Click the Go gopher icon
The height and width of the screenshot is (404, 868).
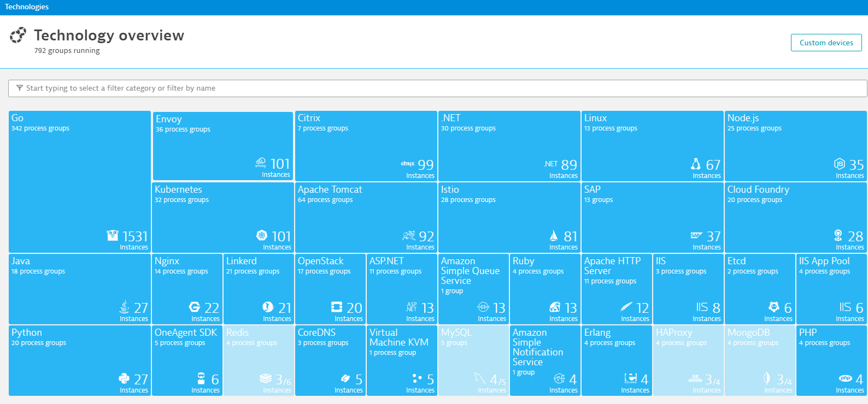point(113,235)
